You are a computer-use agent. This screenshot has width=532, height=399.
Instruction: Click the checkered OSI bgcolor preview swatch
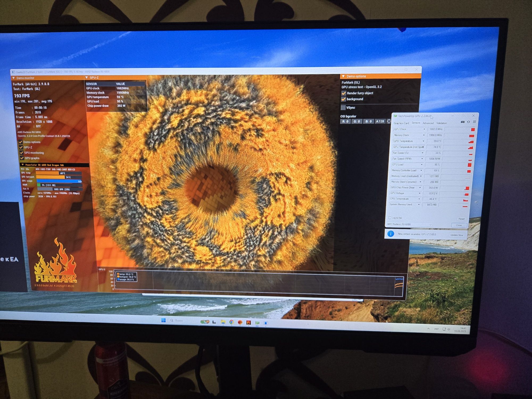point(389,122)
